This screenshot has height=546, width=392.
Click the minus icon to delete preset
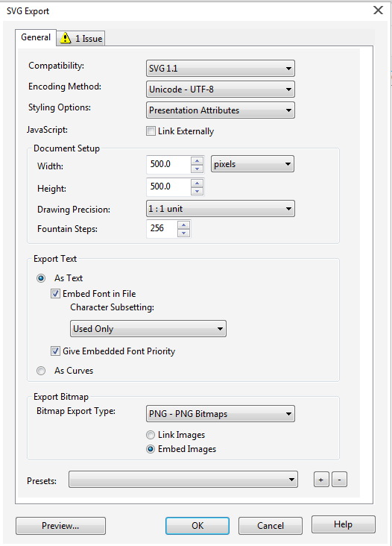[x=340, y=480]
